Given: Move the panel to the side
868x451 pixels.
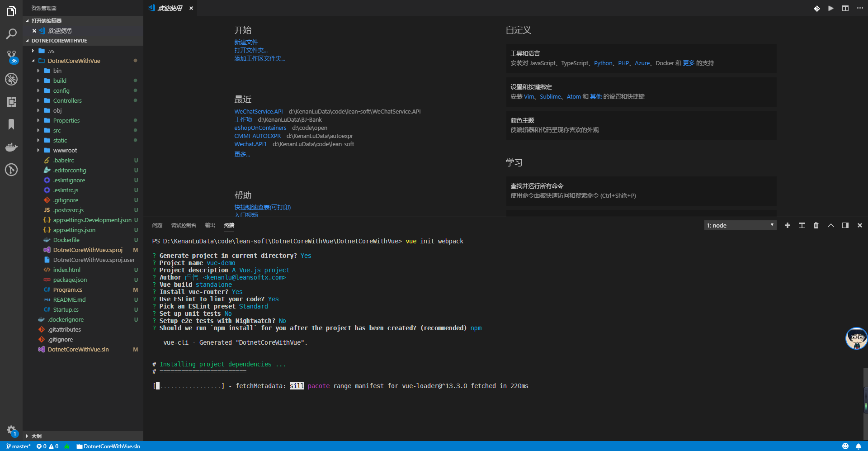Looking at the screenshot, I should point(845,225).
